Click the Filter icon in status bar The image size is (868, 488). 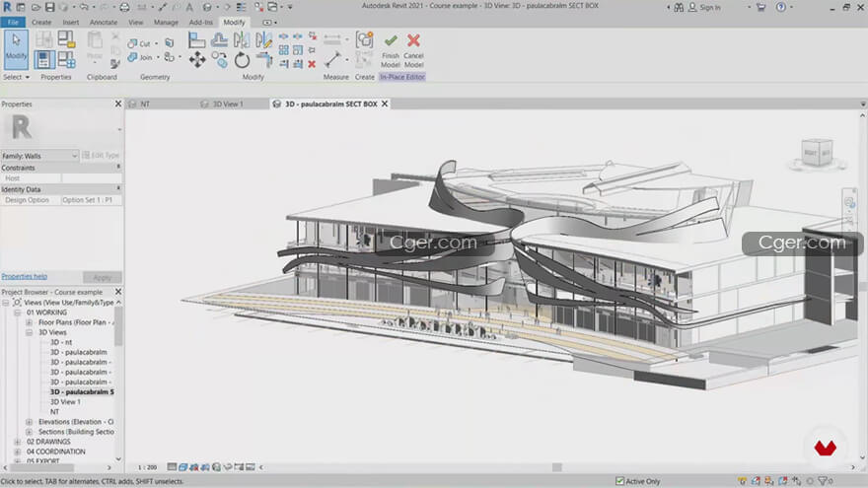824,481
